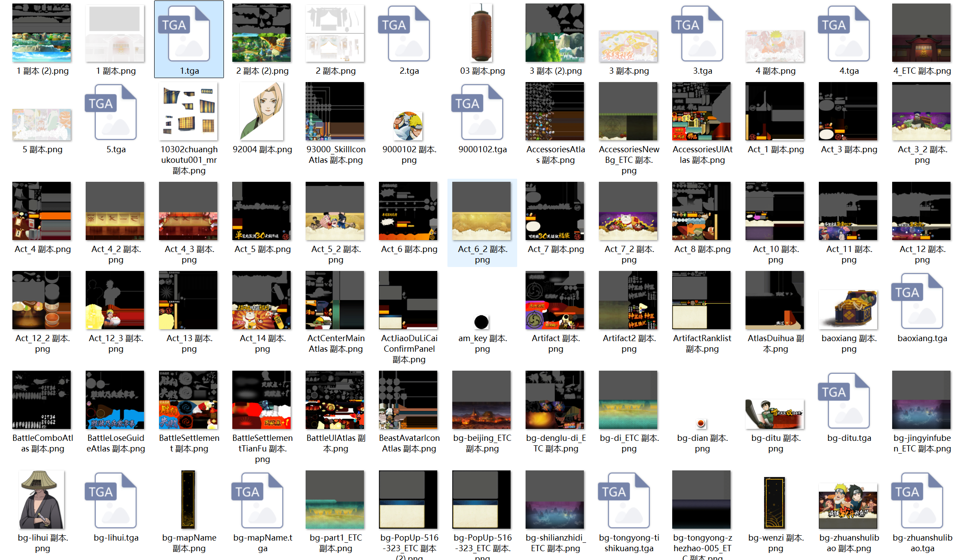
Task: Select the 9000102.tga file icon
Action: click(482, 112)
